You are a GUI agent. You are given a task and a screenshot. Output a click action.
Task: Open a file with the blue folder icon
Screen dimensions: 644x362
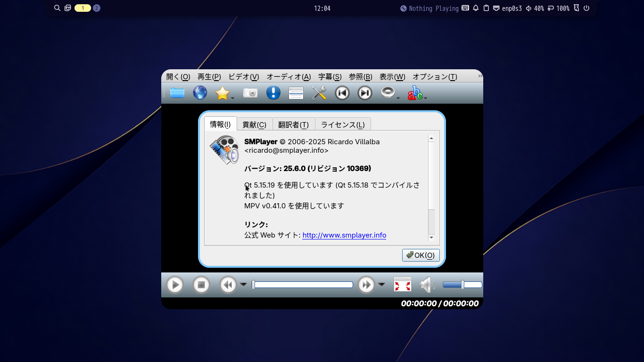click(x=177, y=93)
